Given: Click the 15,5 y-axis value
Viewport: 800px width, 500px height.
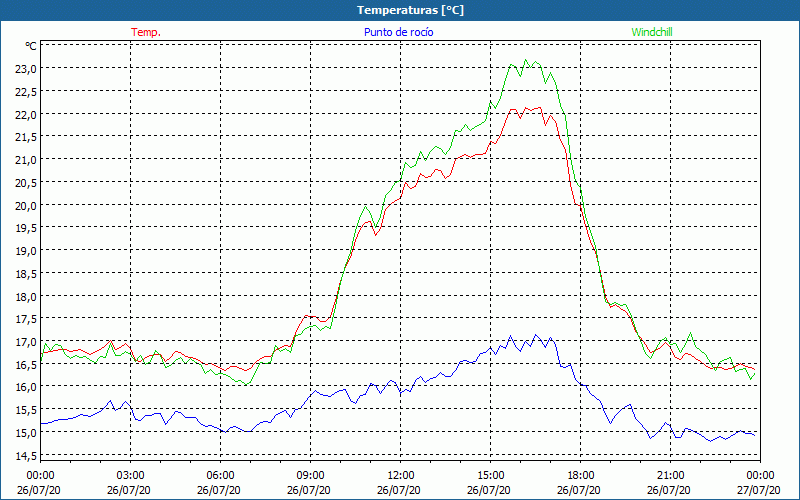Looking at the screenshot, I should point(26,410).
